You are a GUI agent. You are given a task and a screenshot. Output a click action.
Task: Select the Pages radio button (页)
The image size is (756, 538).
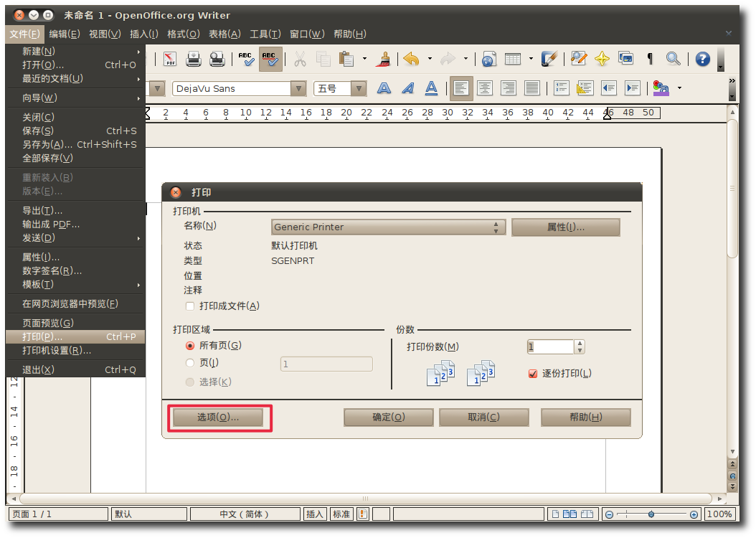(x=190, y=363)
